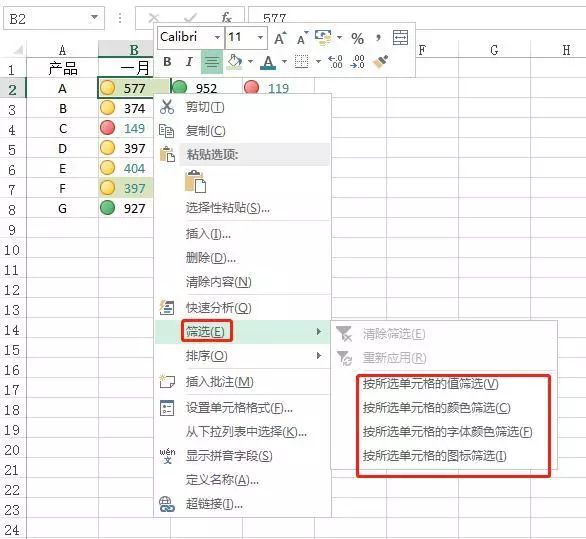Expand the 筛选(E) submenu arrow
The height and width of the screenshot is (539, 586).
tap(319, 332)
